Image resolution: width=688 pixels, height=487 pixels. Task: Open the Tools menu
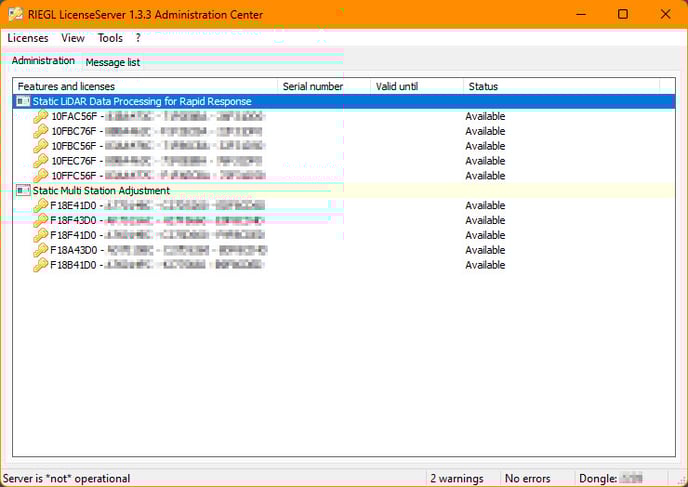(x=110, y=38)
